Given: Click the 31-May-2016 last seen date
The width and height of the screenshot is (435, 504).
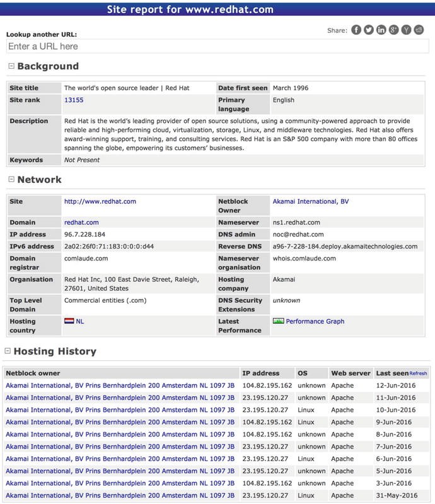Looking at the screenshot, I should click(x=397, y=495).
